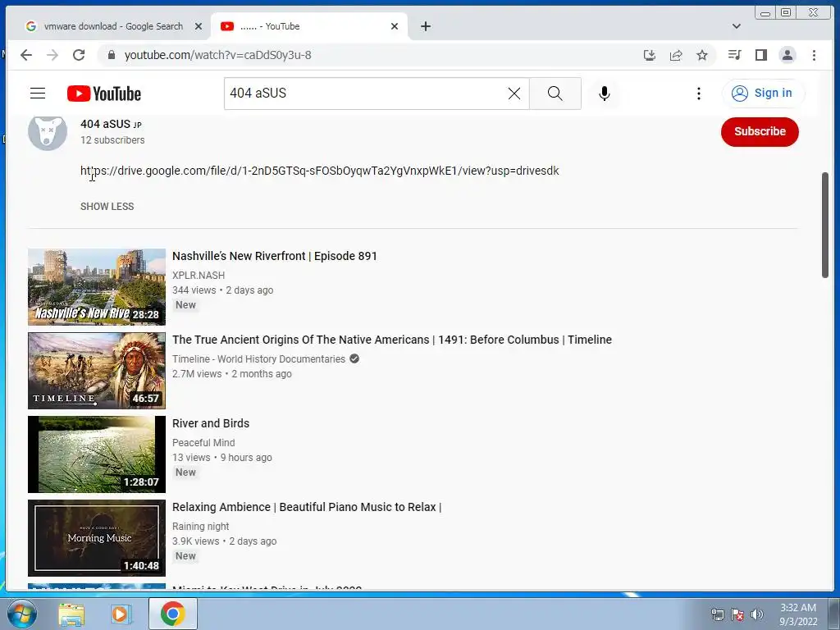Search with voice using the microphone

tap(605, 94)
